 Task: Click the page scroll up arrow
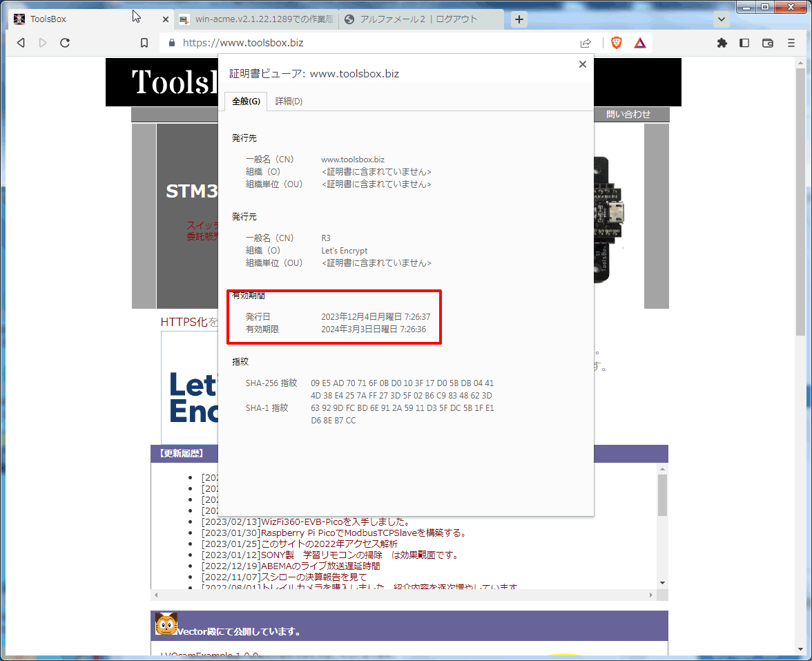801,63
